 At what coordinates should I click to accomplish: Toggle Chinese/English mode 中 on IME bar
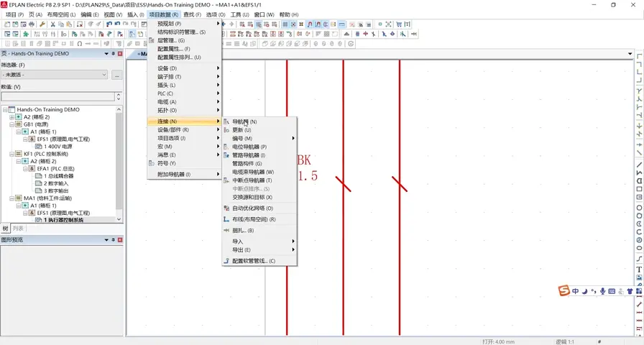click(x=576, y=291)
